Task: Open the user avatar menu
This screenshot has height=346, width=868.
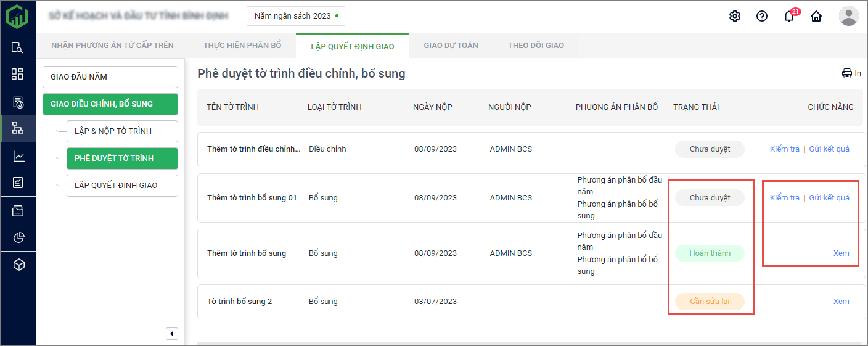Action: click(848, 16)
